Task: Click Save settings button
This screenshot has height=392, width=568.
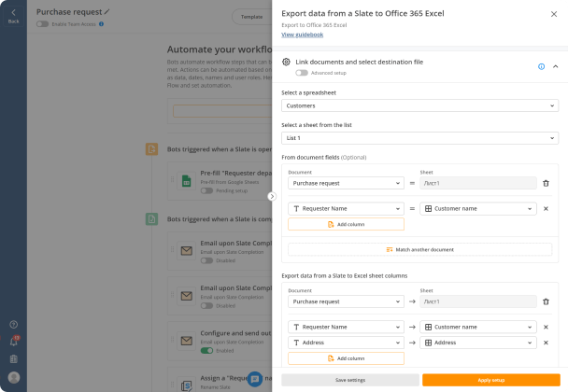Action: (350, 380)
